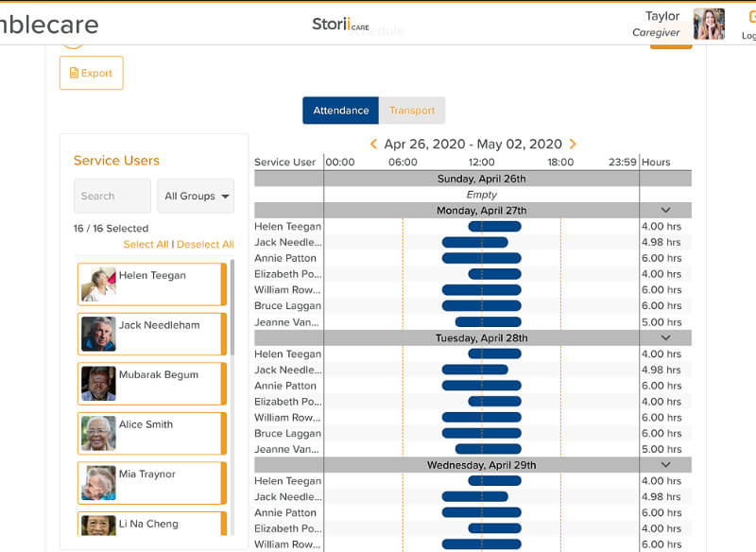Collapse the Tuesday, April 28th section

point(665,337)
